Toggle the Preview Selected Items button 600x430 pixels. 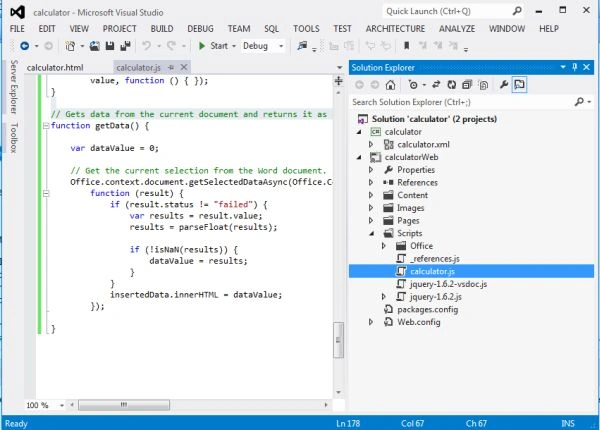[x=519, y=85]
